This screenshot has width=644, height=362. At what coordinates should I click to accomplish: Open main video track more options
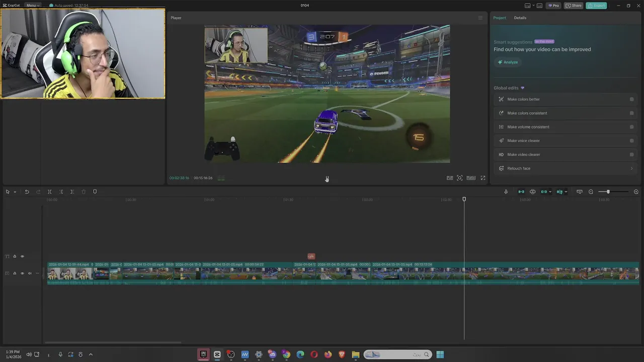[37, 274]
